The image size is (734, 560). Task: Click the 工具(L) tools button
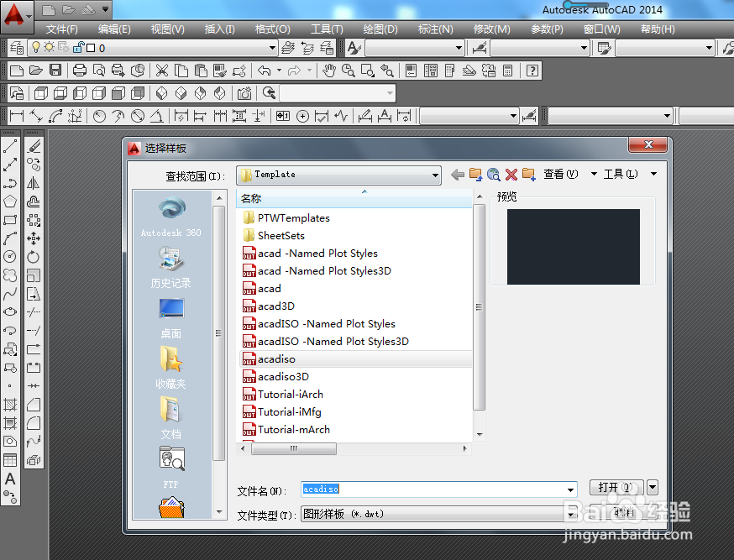point(621,174)
